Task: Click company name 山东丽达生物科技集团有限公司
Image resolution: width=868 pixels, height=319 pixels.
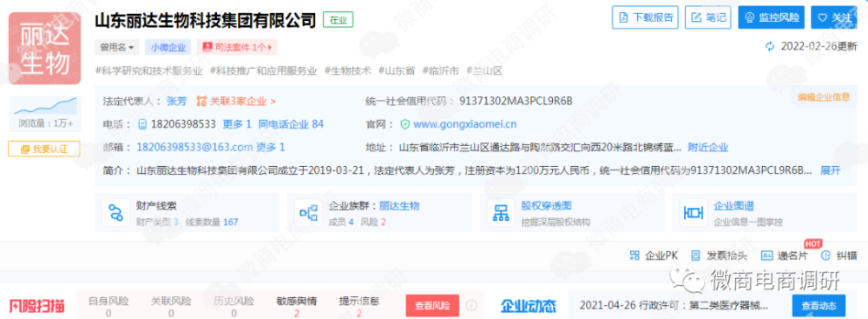Action: point(206,21)
